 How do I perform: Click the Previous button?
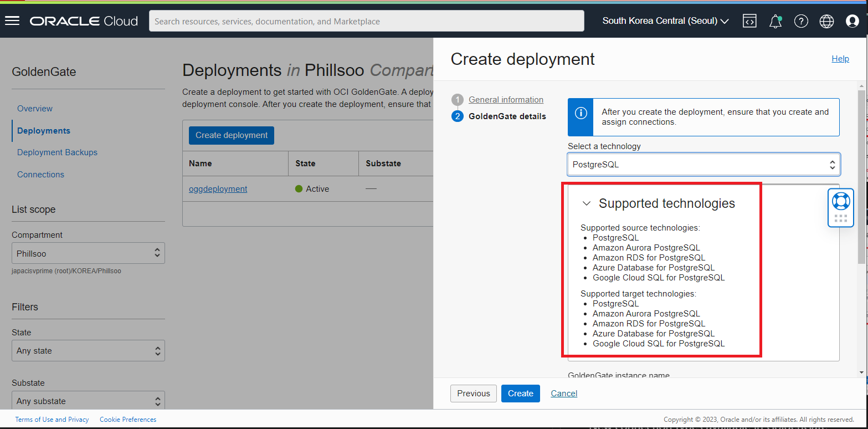click(474, 394)
